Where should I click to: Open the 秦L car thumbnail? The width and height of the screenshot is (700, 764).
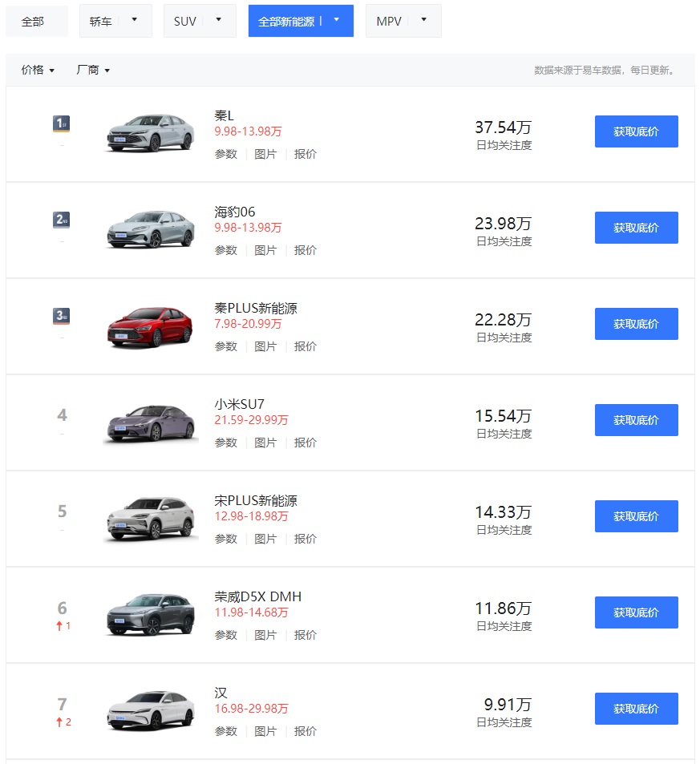click(151, 133)
